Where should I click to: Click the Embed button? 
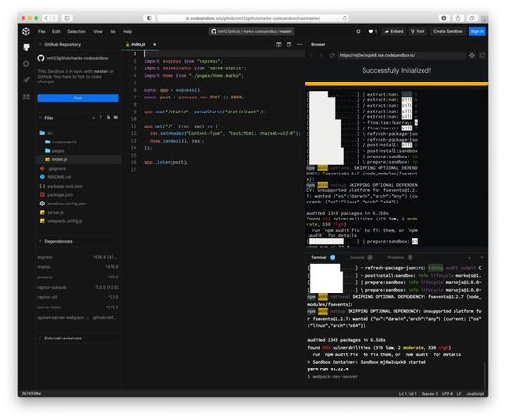[394, 31]
